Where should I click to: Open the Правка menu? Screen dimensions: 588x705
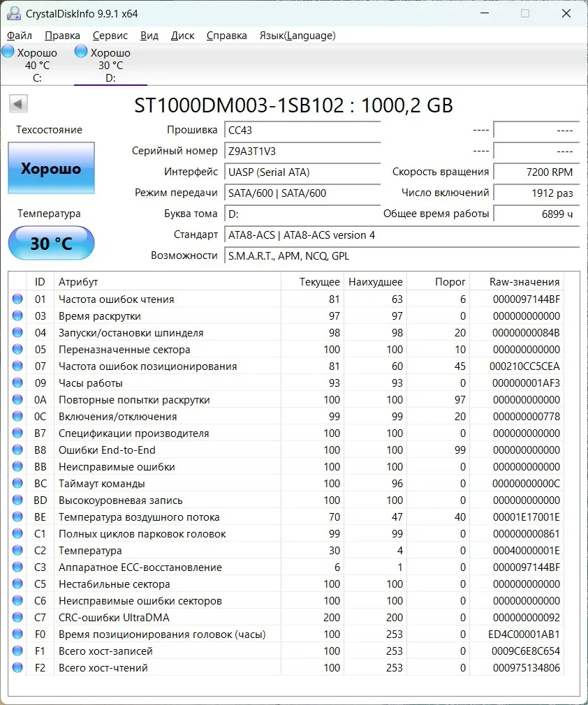point(62,36)
